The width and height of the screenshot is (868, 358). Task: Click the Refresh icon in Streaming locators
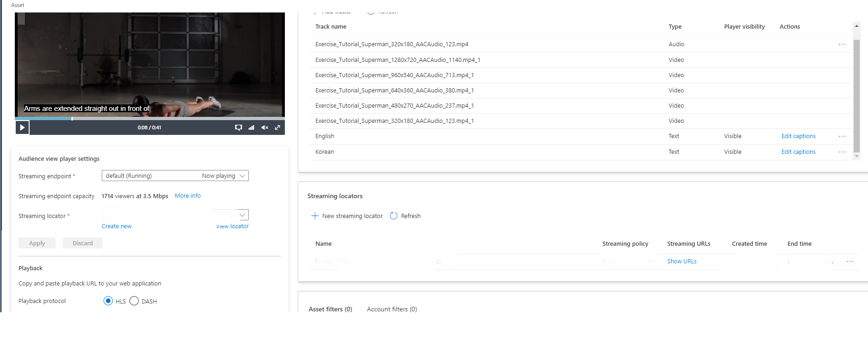pos(394,216)
